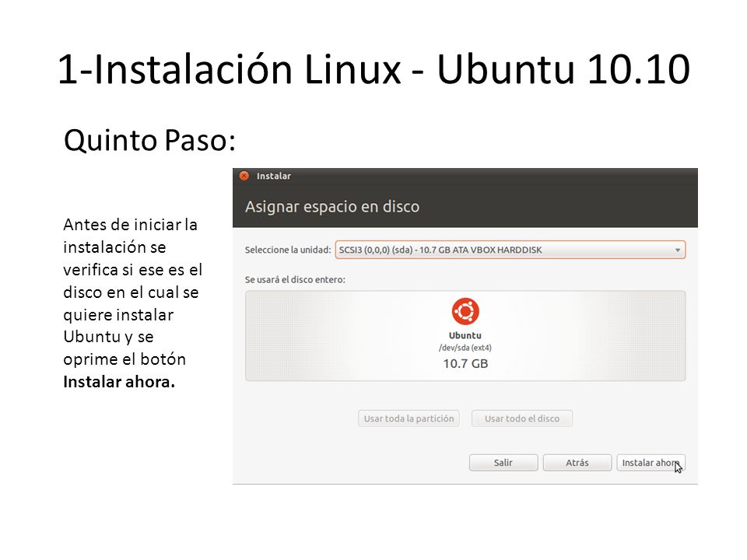The image size is (747, 560).
Task: Click the Instalar window title text
Action: tap(273, 177)
